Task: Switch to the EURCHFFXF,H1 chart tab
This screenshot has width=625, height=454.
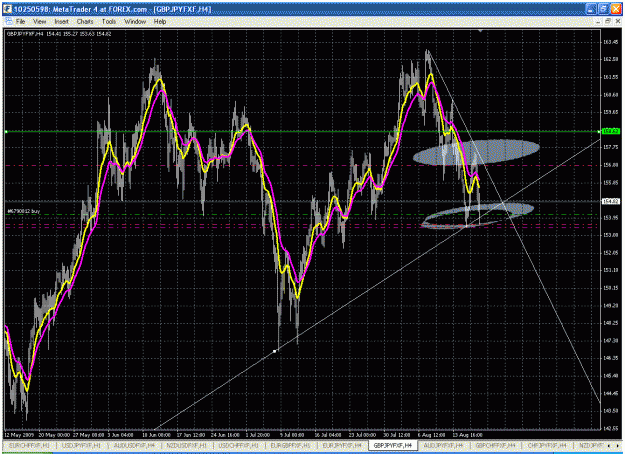Action: click(29, 445)
